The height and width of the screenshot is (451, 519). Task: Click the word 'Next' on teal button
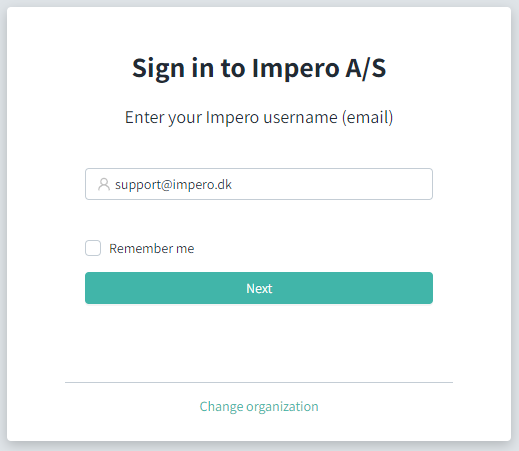pos(259,288)
